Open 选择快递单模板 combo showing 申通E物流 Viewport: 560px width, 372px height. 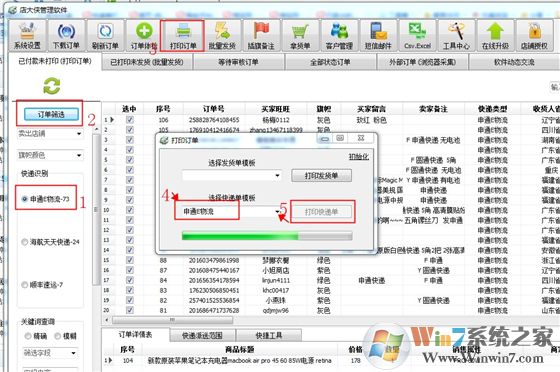pos(232,212)
